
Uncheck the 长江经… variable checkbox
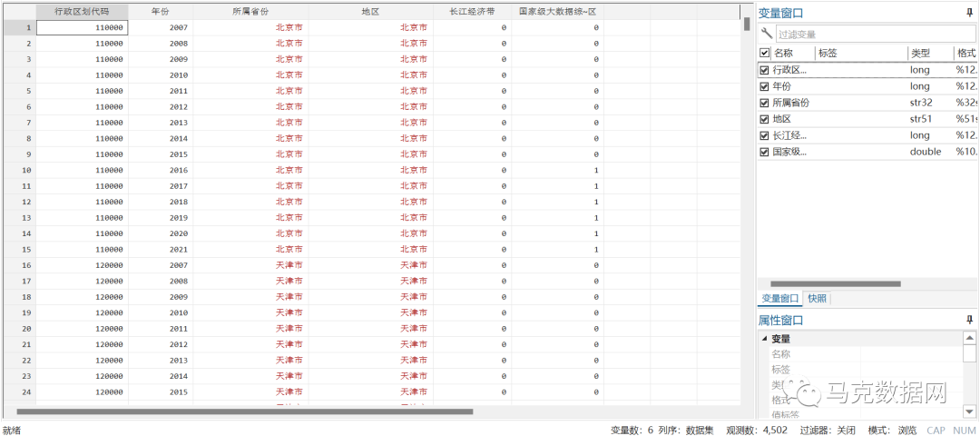(764, 135)
